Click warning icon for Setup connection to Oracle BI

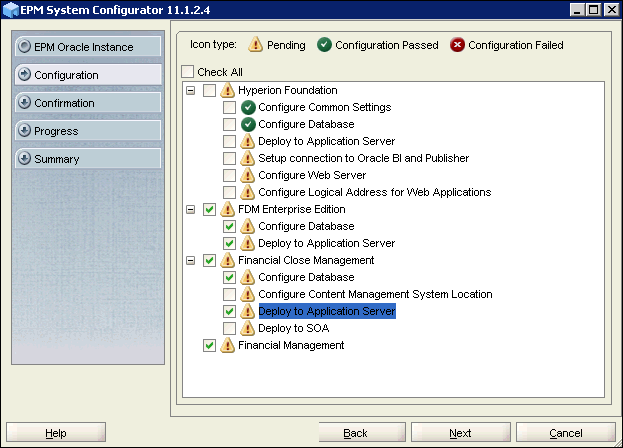point(248,158)
